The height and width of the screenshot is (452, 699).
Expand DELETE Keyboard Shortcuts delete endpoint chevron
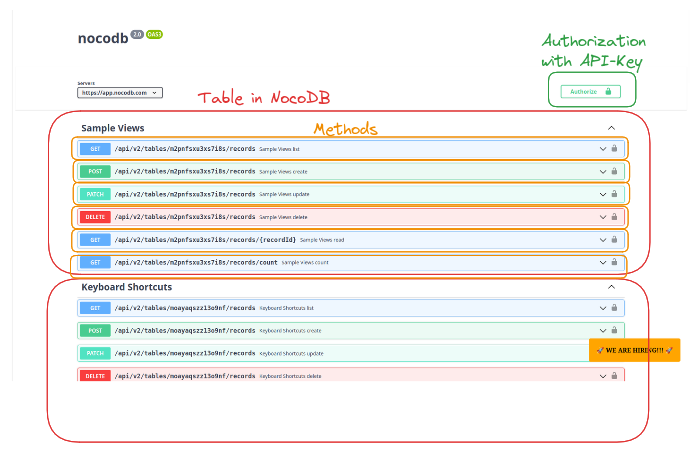(603, 376)
